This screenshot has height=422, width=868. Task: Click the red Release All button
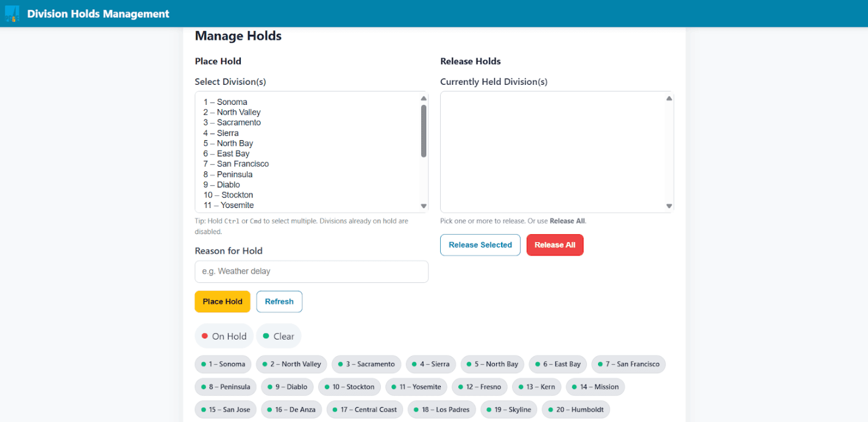click(555, 245)
